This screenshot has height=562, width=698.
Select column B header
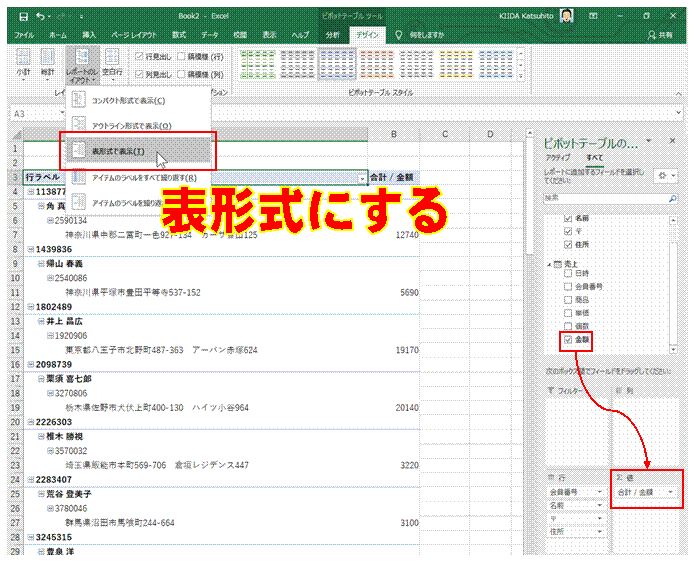pyautogui.click(x=394, y=134)
